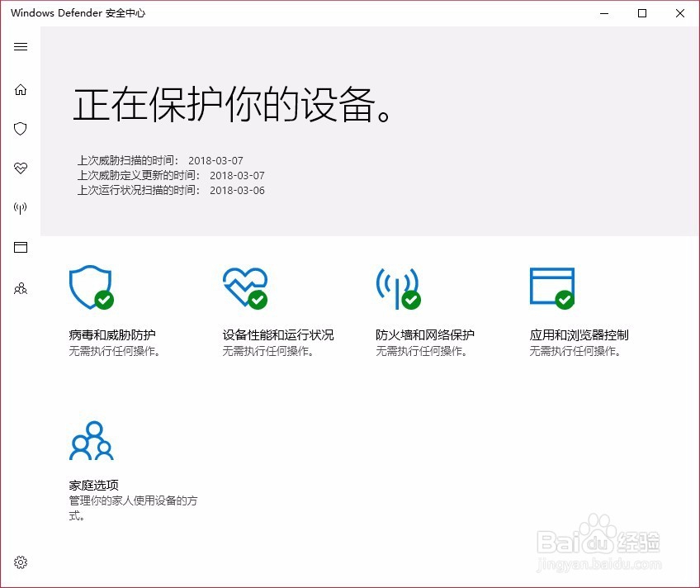Open 病毒和威胁防护 title link
Image resolution: width=700 pixels, height=588 pixels.
[112, 334]
